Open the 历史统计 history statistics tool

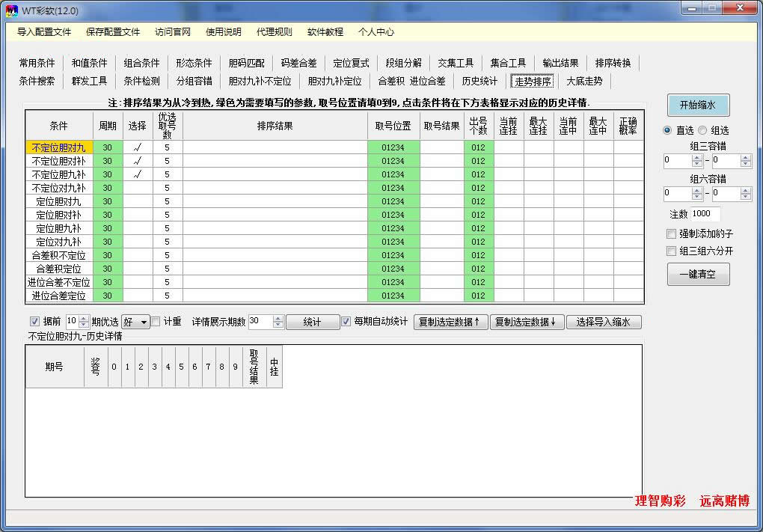[479, 82]
